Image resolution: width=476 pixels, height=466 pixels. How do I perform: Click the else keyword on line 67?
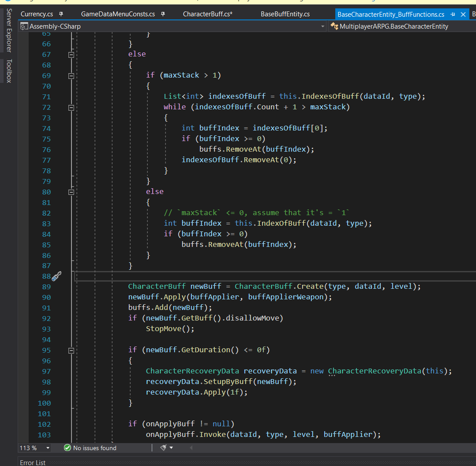137,54
